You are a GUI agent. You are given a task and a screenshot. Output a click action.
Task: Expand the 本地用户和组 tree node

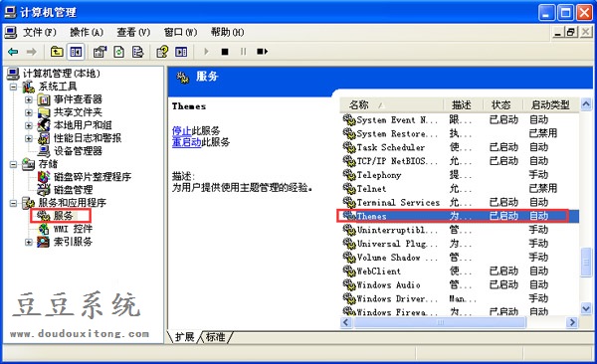pos(29,125)
